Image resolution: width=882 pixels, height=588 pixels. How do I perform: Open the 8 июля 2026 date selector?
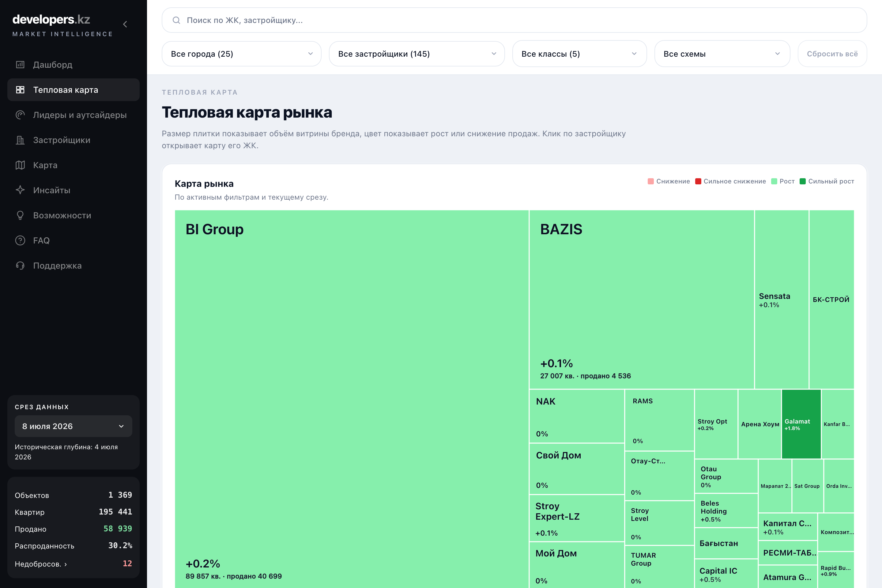(73, 426)
